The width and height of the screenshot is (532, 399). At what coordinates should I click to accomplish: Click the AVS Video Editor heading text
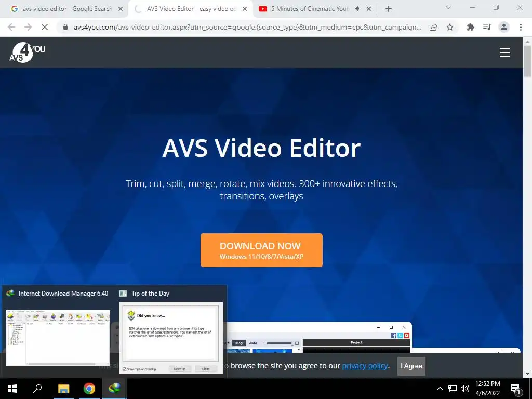pyautogui.click(x=262, y=148)
